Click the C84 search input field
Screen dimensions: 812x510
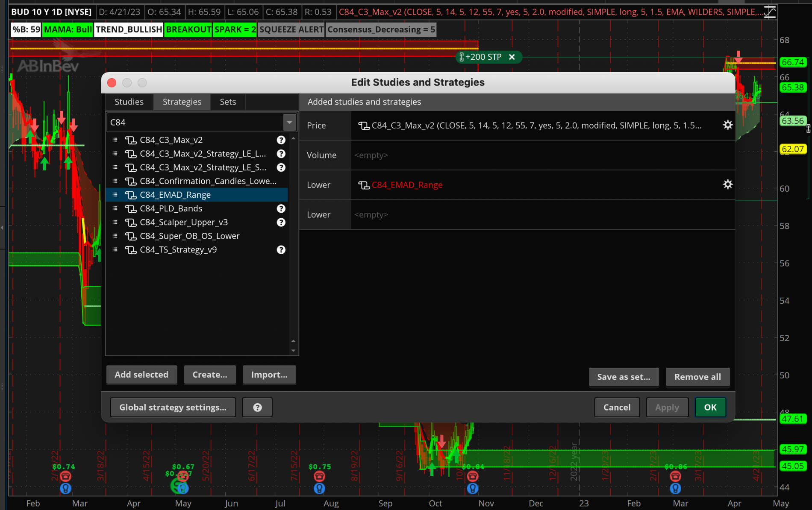[194, 123]
